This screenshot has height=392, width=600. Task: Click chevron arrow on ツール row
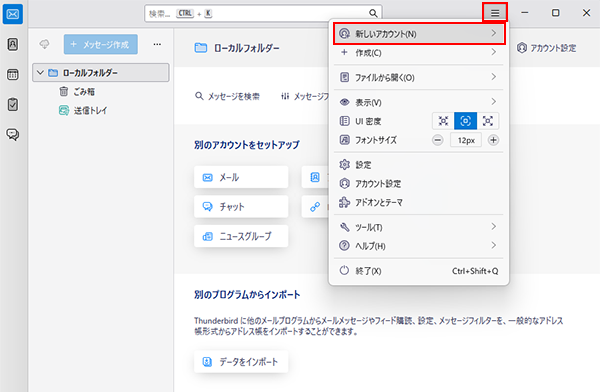(x=494, y=227)
